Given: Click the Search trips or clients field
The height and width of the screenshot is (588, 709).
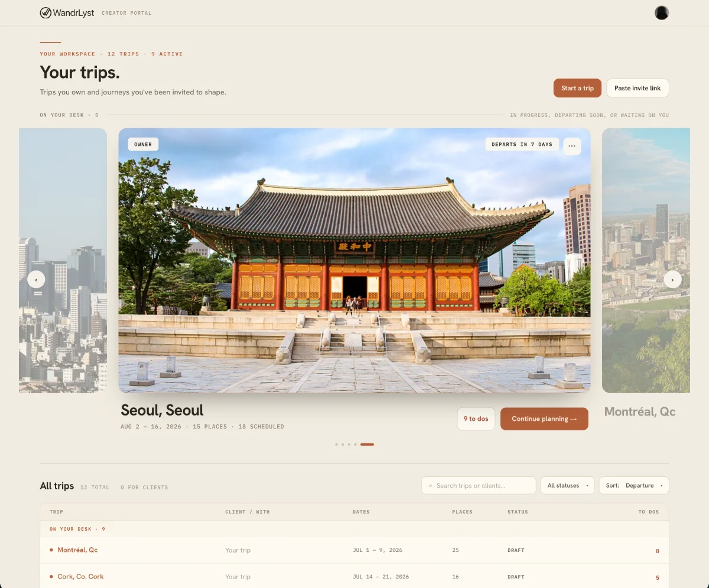Looking at the screenshot, I should (x=479, y=485).
